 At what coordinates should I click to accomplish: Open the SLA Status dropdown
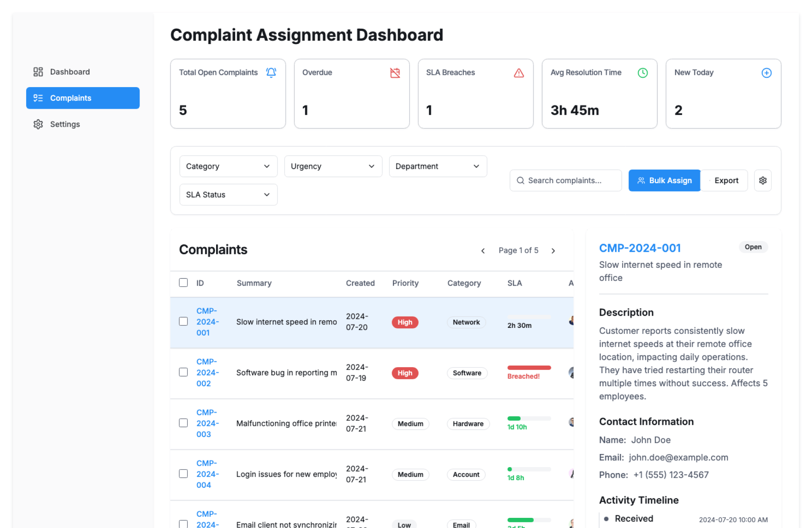pos(228,195)
